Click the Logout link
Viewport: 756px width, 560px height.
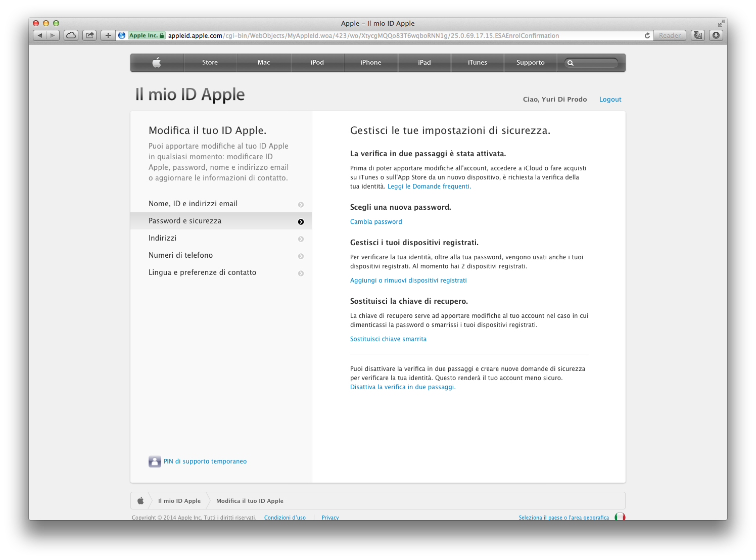click(x=610, y=100)
